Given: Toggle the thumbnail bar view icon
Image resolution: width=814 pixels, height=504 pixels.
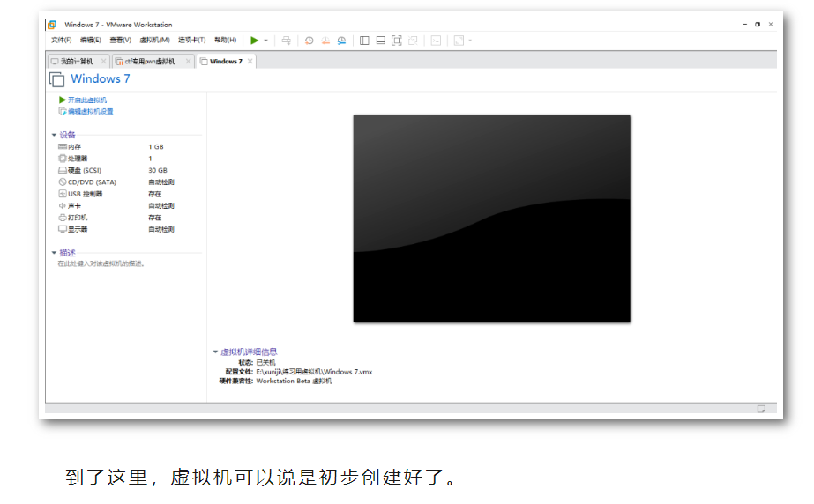Looking at the screenshot, I should tap(380, 41).
